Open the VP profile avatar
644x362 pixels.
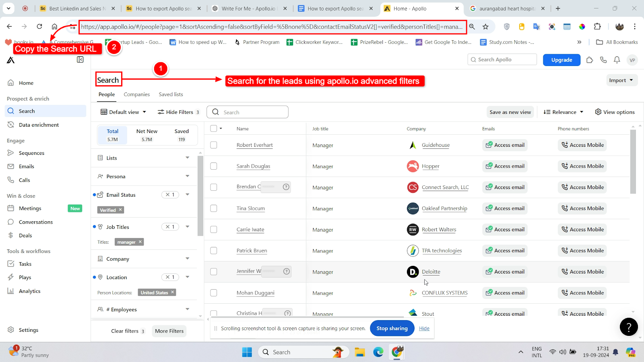[632, 60]
